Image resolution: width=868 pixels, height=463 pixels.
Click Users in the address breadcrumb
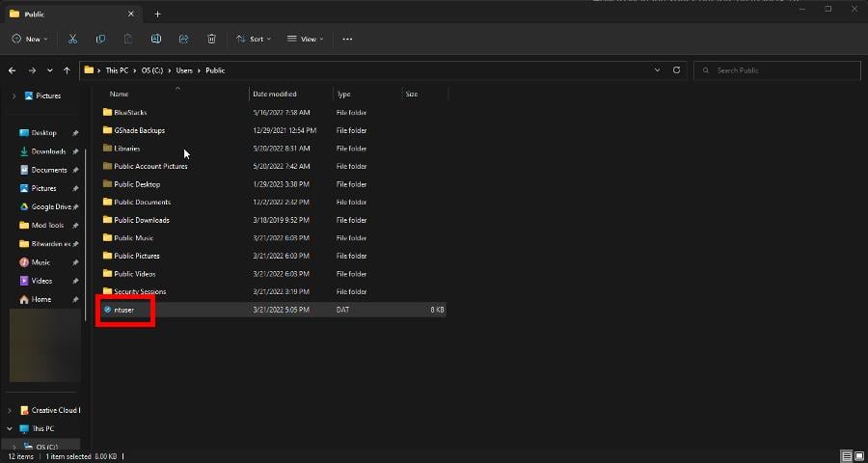click(184, 70)
